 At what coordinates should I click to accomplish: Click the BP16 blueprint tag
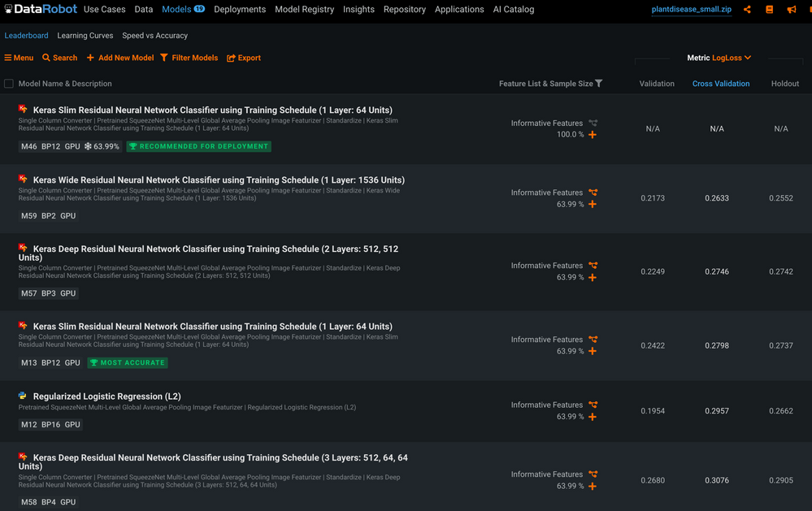tap(50, 425)
